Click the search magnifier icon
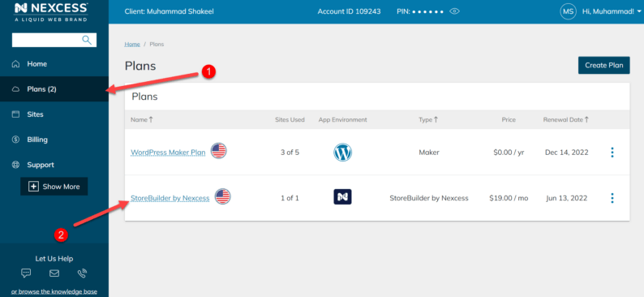This screenshot has height=297, width=644. (x=87, y=40)
